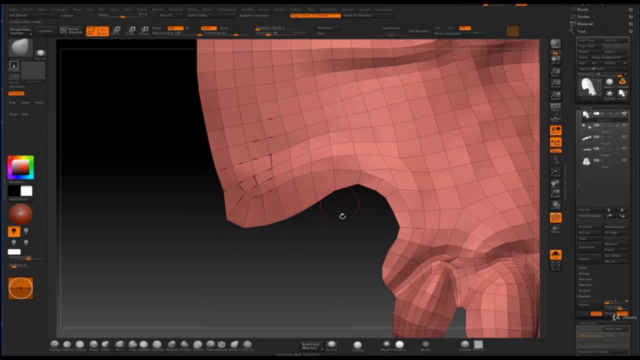Pick the Standard brush in bottom shelf
The height and width of the screenshot is (360, 640).
click(54, 345)
